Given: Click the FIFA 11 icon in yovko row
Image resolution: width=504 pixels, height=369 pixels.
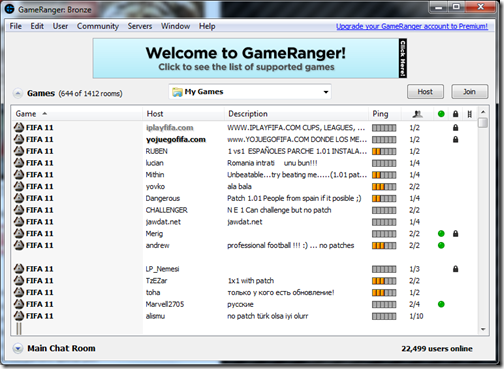Looking at the screenshot, I should coord(19,186).
